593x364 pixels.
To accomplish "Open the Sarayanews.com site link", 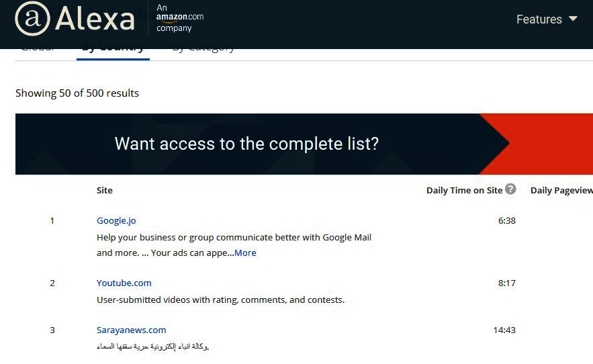I will (x=131, y=330).
